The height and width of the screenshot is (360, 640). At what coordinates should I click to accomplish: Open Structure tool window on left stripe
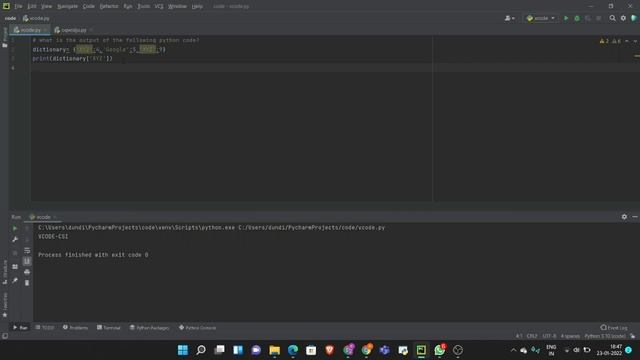click(x=5, y=271)
